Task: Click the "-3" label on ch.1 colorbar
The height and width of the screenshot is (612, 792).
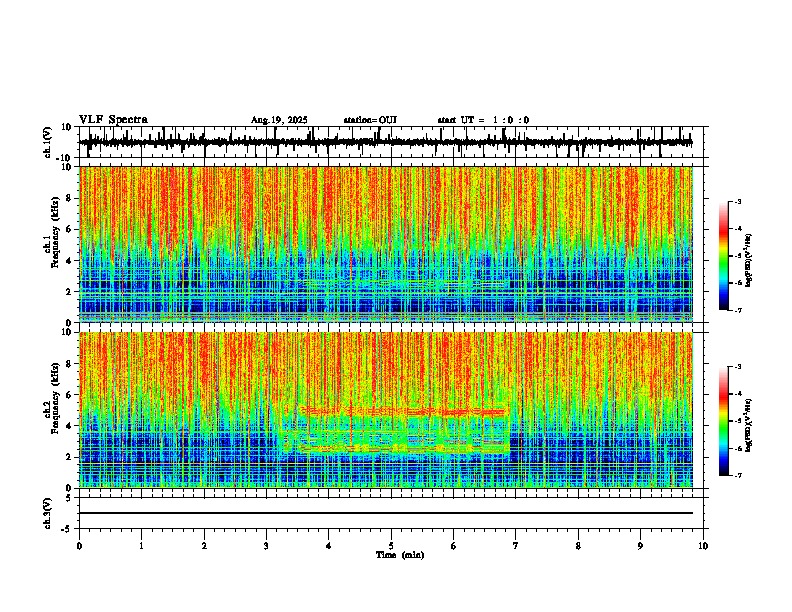Action: coord(738,202)
